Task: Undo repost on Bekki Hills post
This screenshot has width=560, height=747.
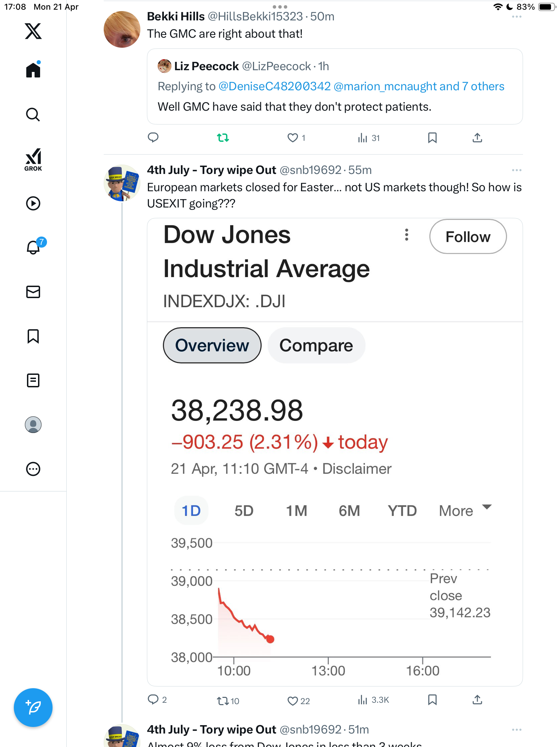Action: [223, 138]
